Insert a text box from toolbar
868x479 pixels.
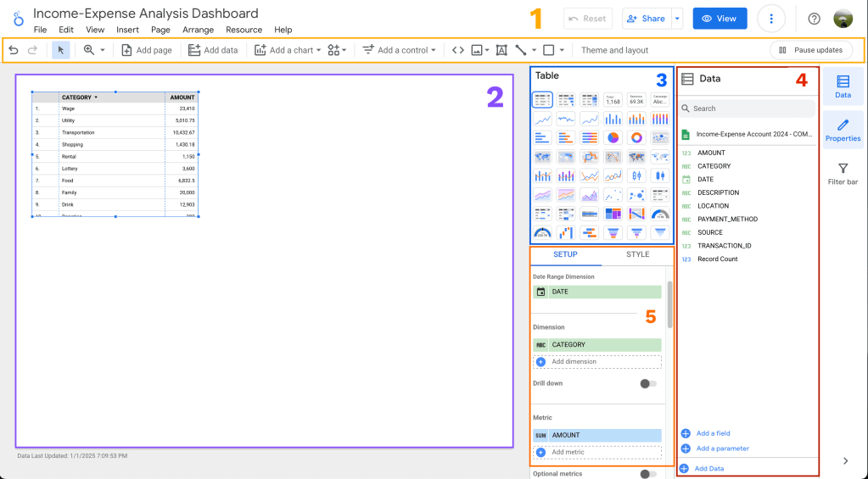point(501,50)
